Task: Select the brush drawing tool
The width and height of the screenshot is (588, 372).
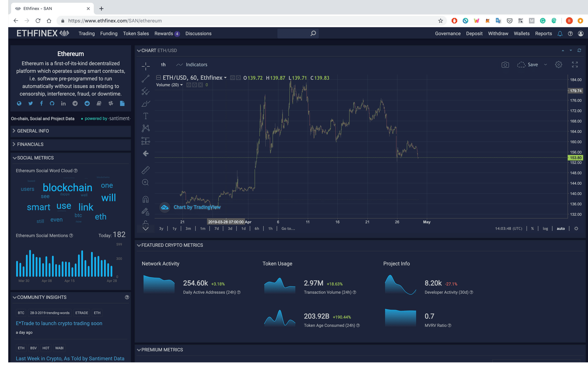Action: click(146, 104)
